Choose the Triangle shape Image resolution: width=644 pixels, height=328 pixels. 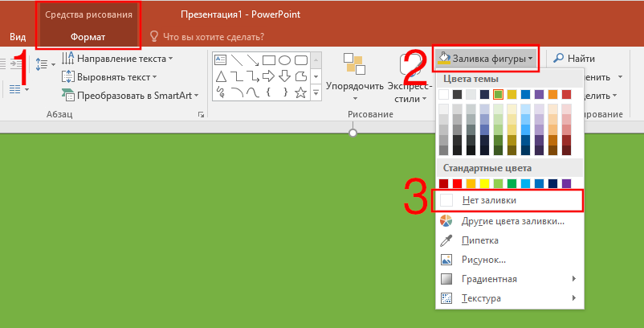(221, 76)
